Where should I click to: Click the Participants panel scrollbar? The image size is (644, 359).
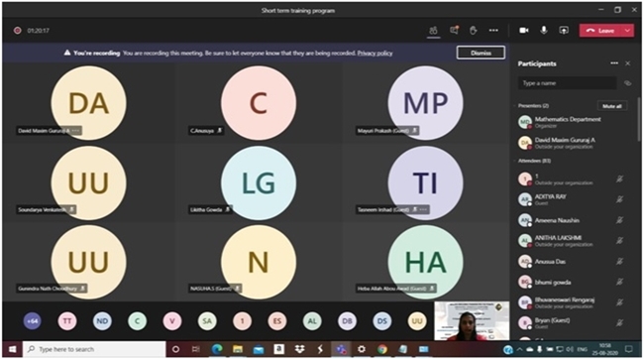pos(638,119)
